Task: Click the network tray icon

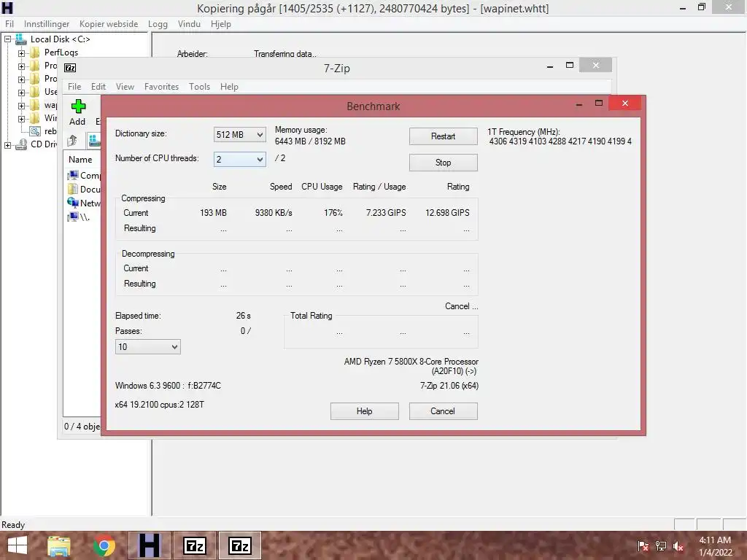Action: (x=661, y=545)
